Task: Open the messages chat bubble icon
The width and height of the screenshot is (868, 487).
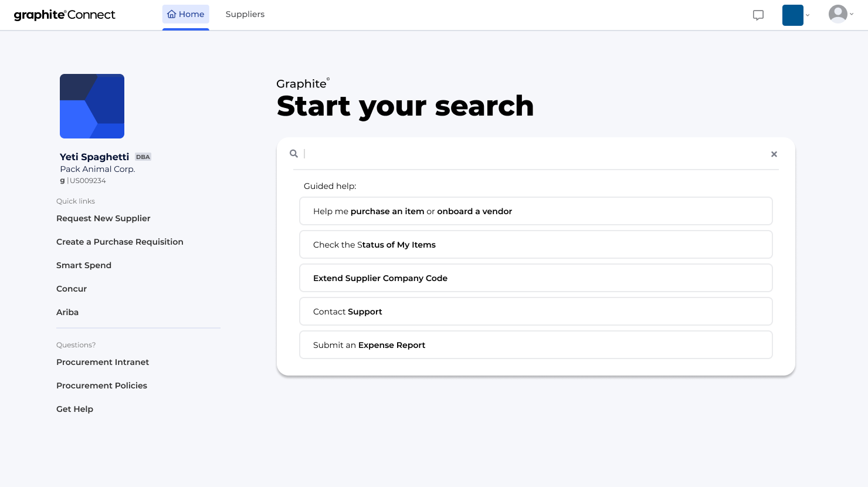Action: pos(758,15)
